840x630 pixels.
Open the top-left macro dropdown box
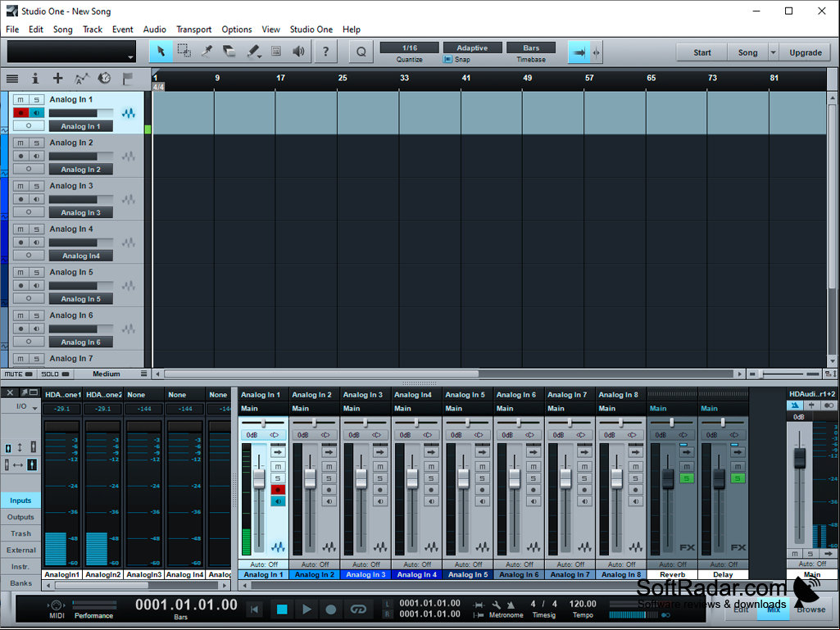click(70, 52)
